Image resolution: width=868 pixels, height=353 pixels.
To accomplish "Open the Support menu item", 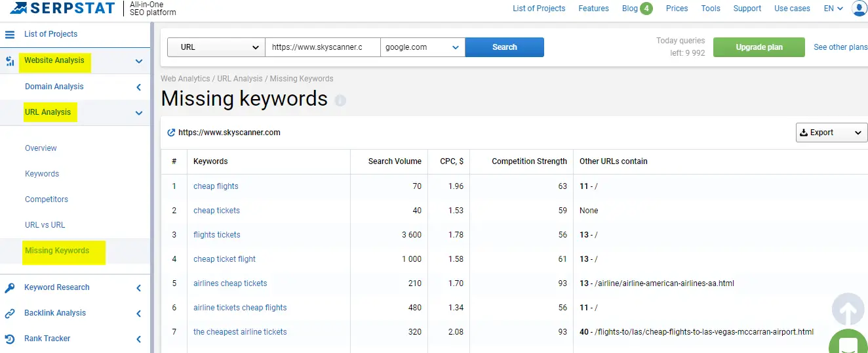I will pos(747,9).
